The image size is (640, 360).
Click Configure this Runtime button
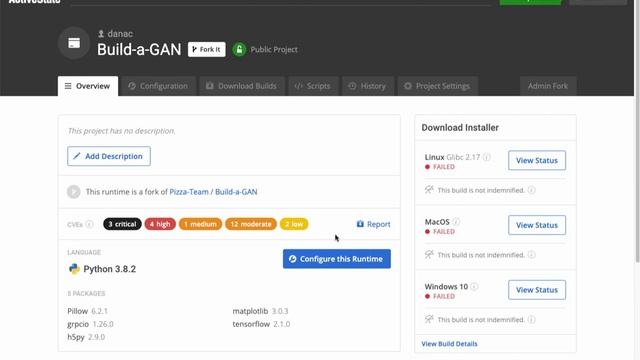(337, 259)
